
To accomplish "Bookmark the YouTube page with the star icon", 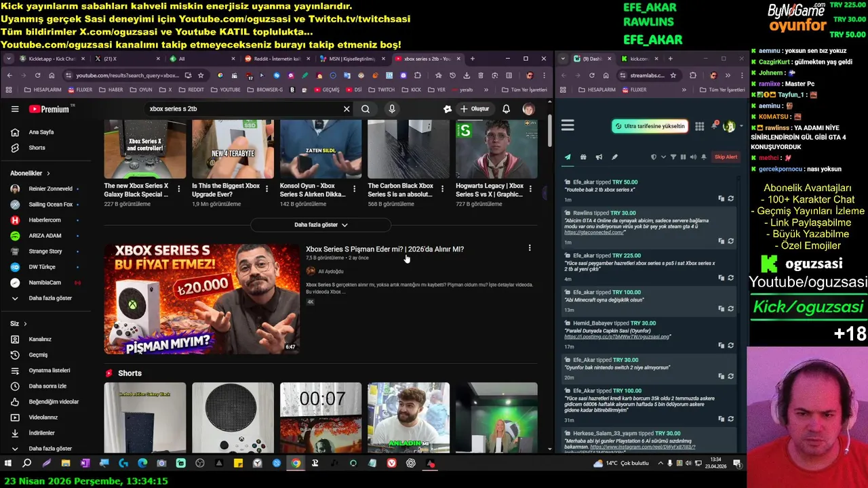I will coord(201,75).
